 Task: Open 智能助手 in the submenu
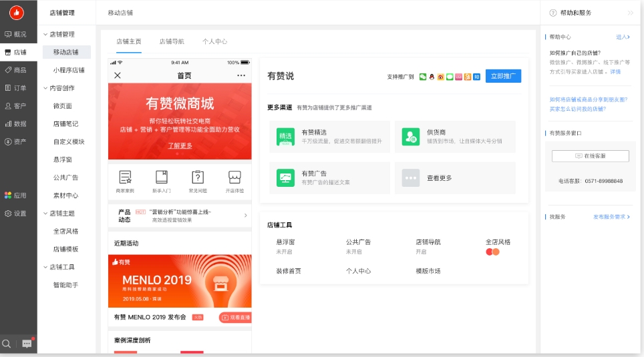click(x=65, y=285)
